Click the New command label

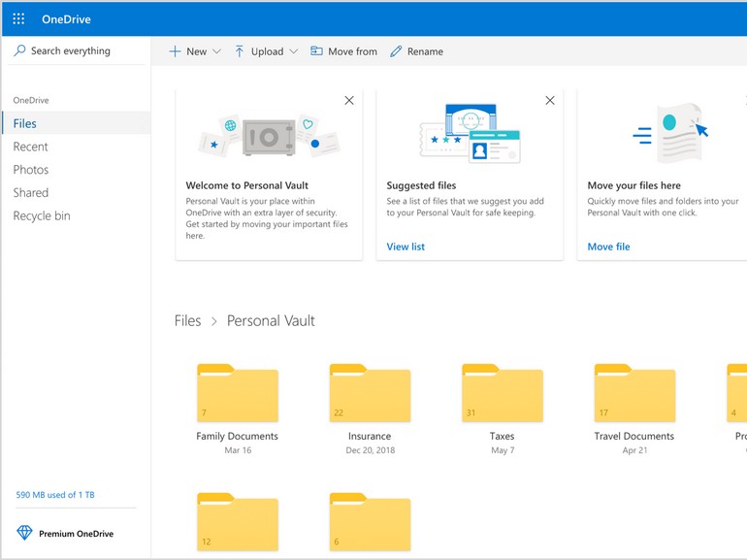(196, 51)
